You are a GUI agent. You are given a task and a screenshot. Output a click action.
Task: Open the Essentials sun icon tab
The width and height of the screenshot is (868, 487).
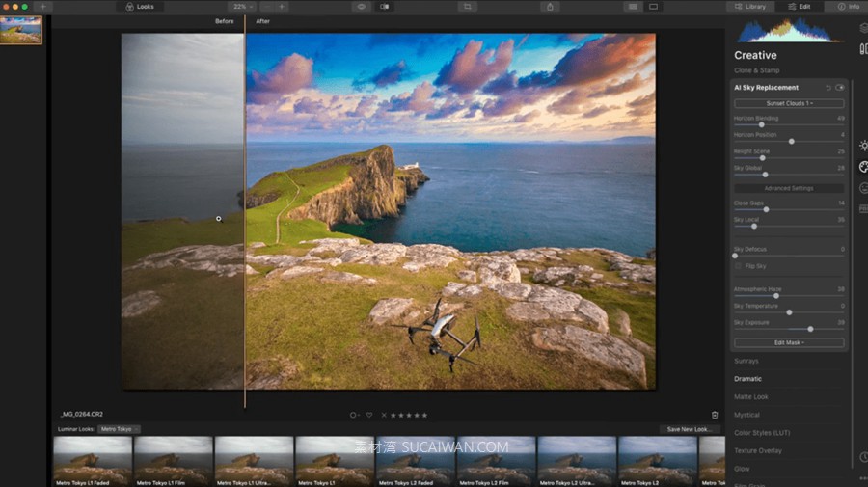[863, 146]
